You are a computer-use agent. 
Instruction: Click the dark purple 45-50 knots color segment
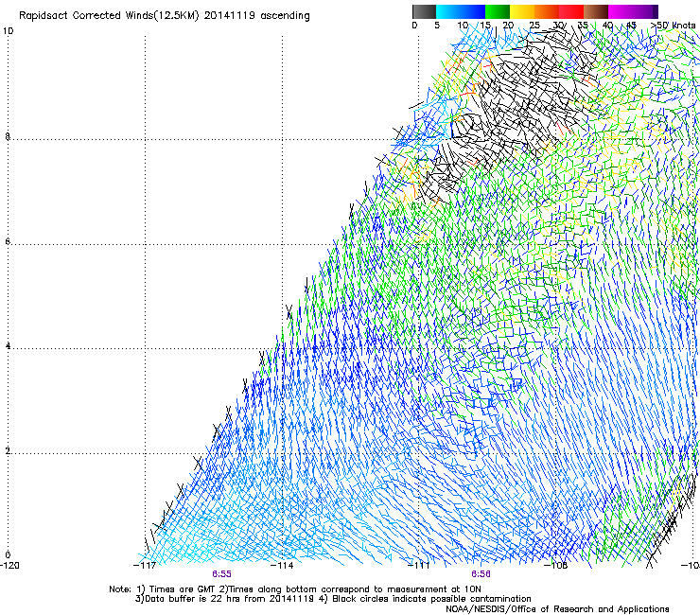point(645,11)
